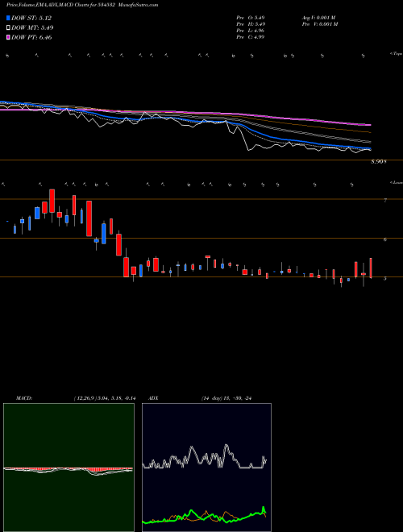Click the price axis label 7
403x532 pixels.
click(x=385, y=201)
